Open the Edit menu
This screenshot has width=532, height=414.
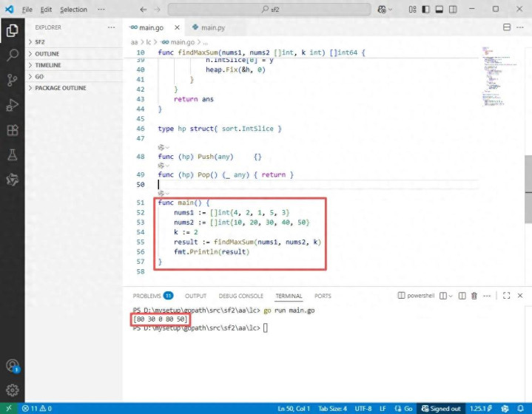(x=46, y=10)
